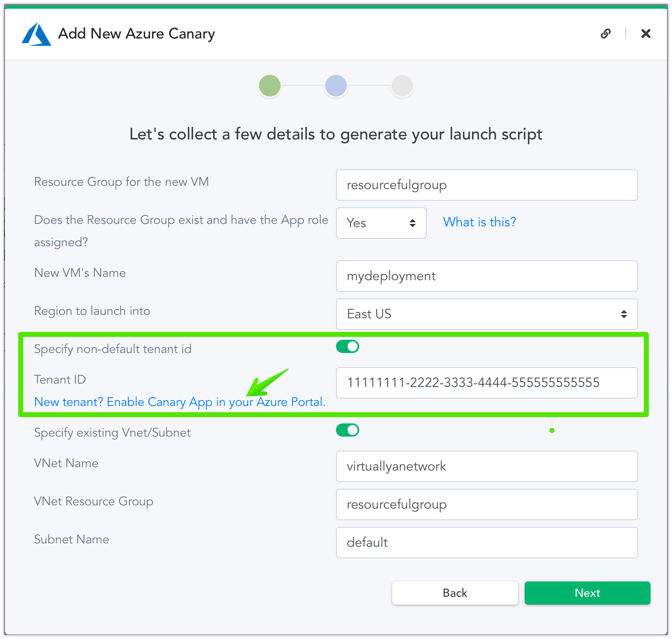Copy link using the chain icon
This screenshot has width=672, height=639.
[606, 34]
